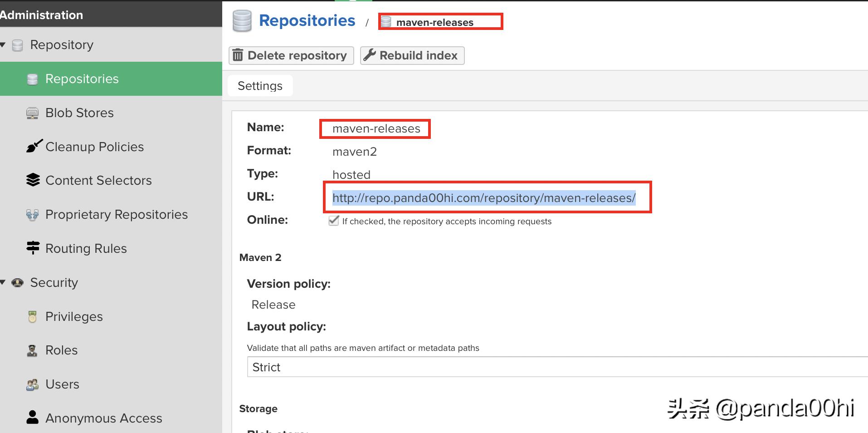This screenshot has width=868, height=433.
Task: Collapse the Repository tree section
Action: point(3,45)
